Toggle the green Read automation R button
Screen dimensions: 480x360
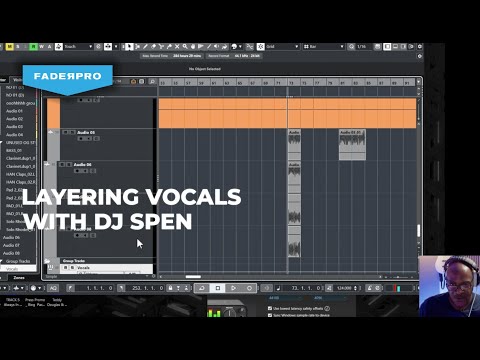pyautogui.click(x=33, y=47)
